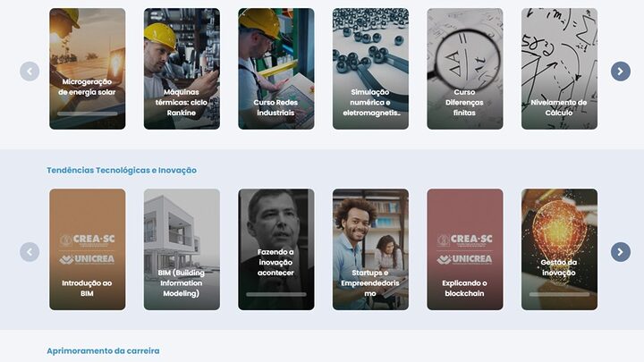Select Curso Redes Industriais card

[276, 69]
